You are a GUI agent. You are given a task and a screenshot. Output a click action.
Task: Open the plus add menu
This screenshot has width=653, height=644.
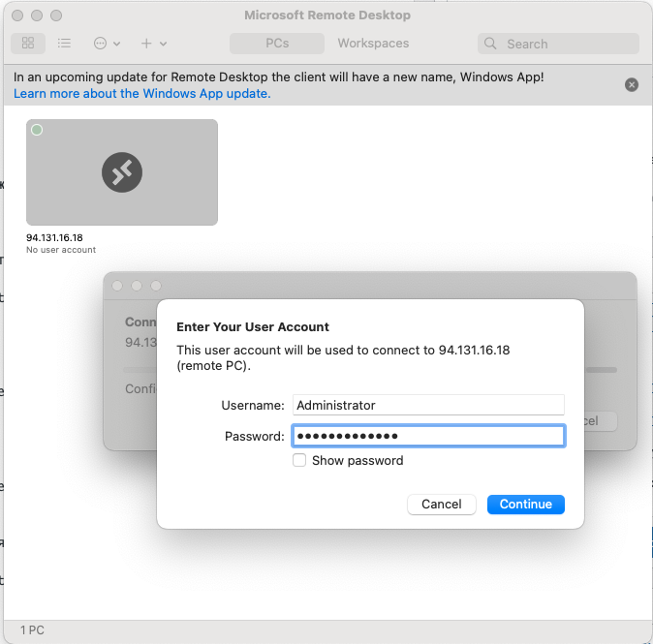coord(154,44)
